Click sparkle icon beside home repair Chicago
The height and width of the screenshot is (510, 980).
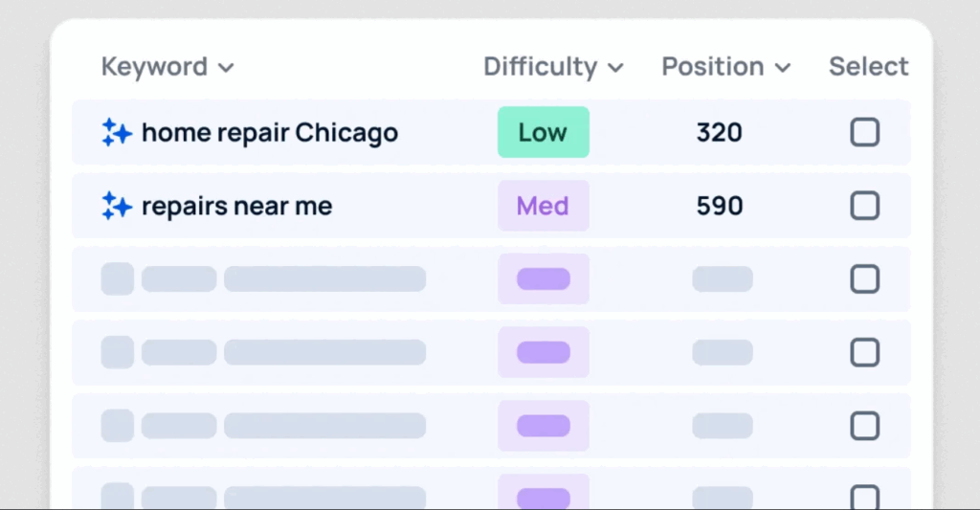click(117, 132)
